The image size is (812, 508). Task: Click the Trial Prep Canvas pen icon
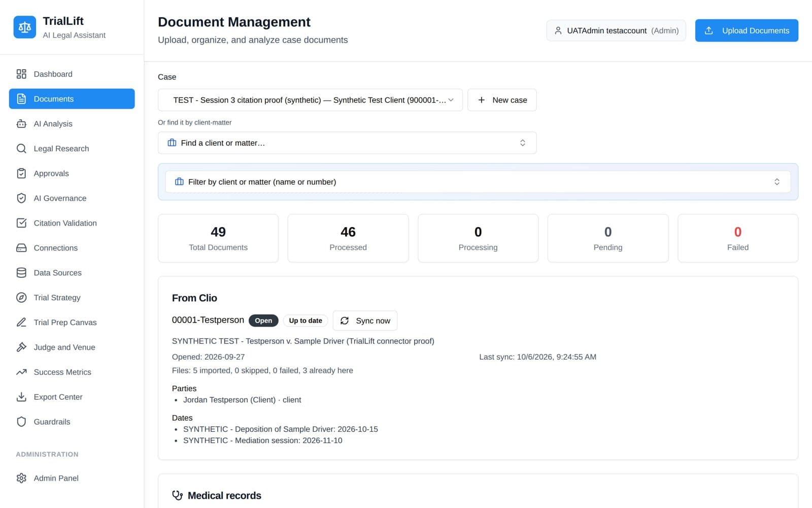(21, 323)
